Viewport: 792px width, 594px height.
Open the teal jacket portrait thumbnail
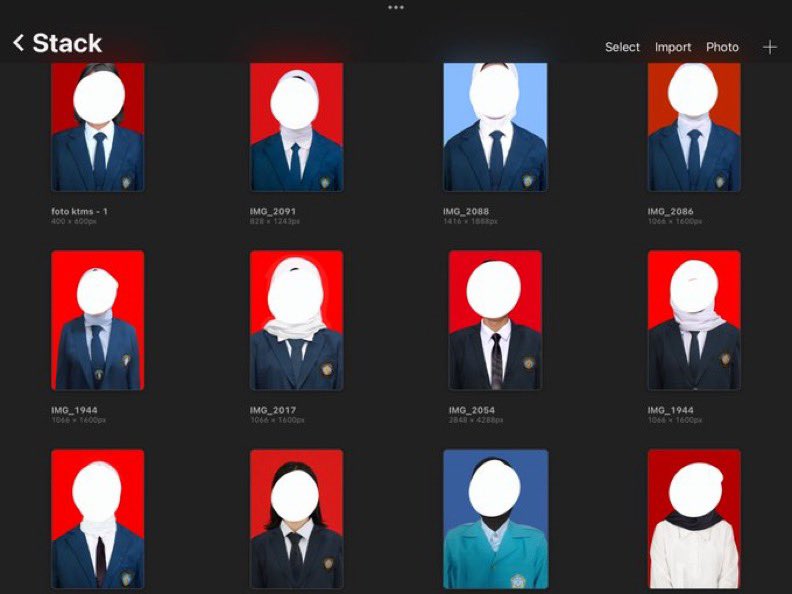click(x=496, y=519)
